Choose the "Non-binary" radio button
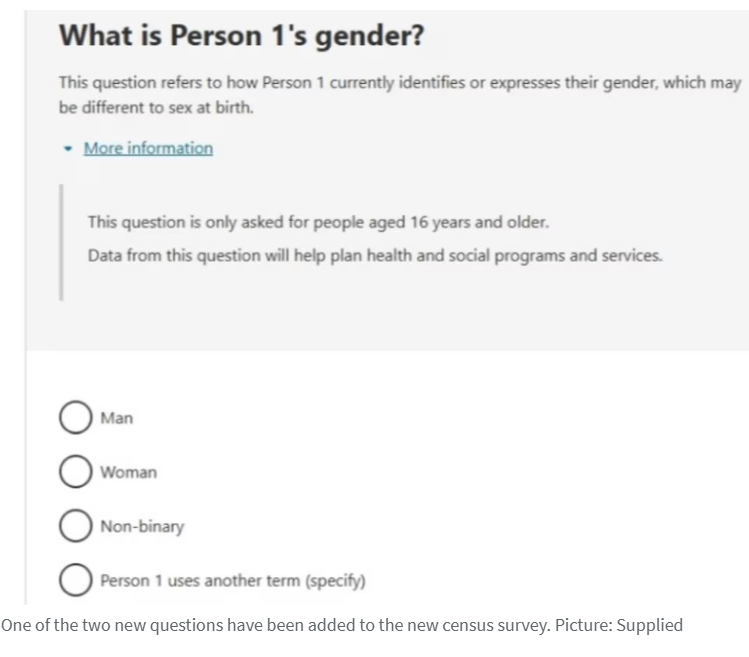This screenshot has width=749, height=657. click(76, 526)
